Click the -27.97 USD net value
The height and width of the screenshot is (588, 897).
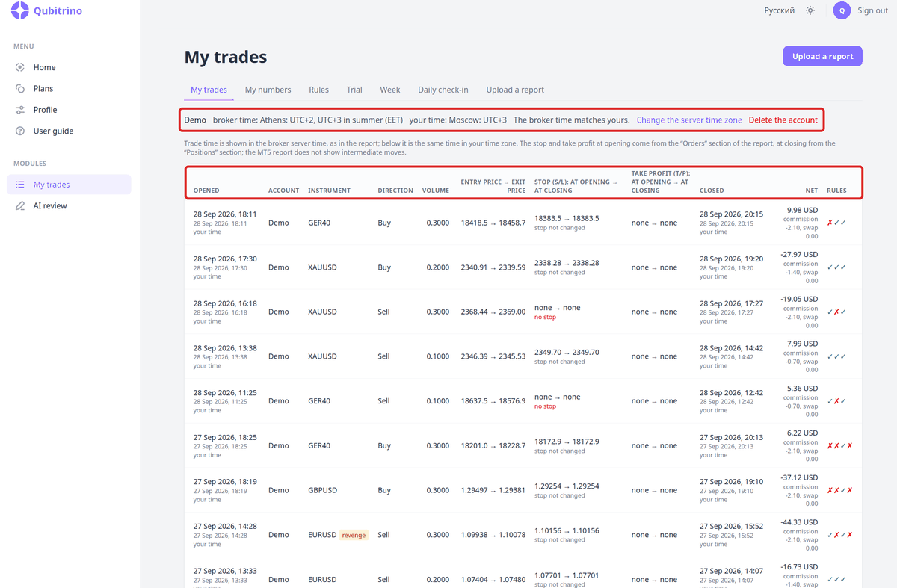(x=799, y=255)
